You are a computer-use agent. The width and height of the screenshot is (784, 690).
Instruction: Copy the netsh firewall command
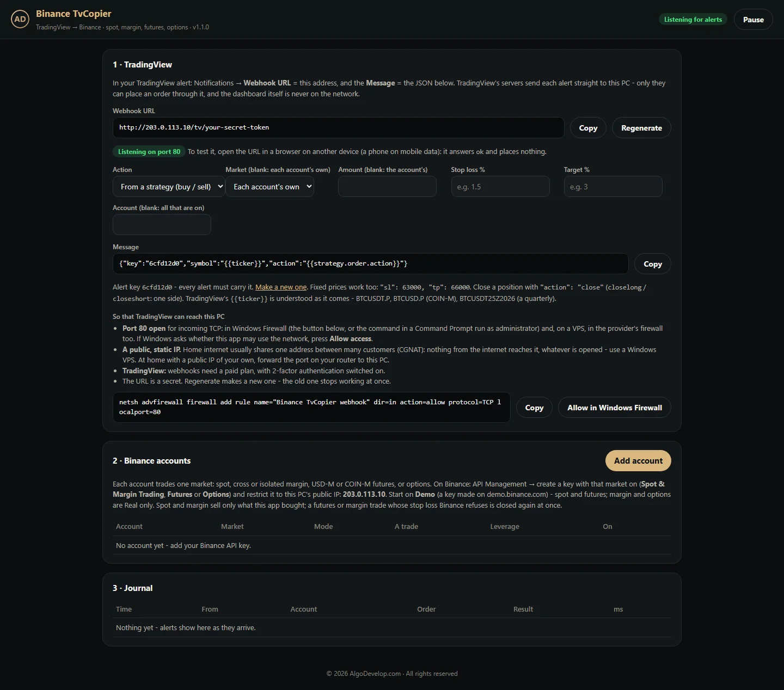[534, 408]
